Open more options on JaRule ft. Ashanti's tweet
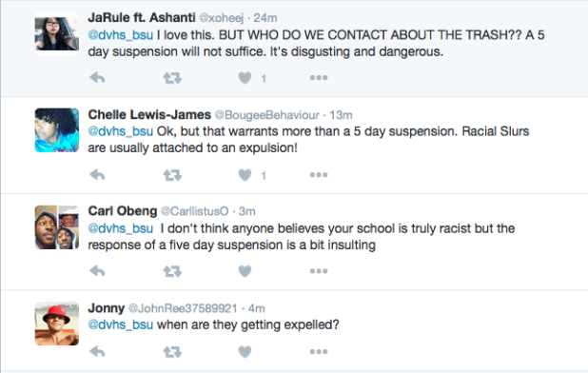 (319, 78)
